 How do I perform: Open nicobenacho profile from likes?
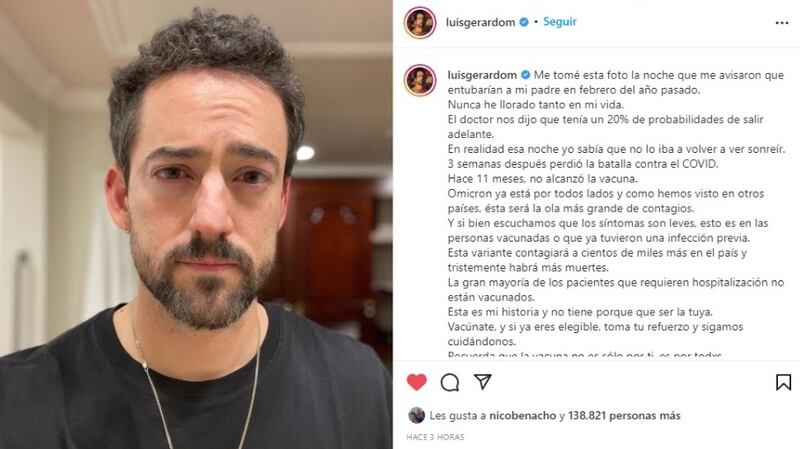click(522, 416)
